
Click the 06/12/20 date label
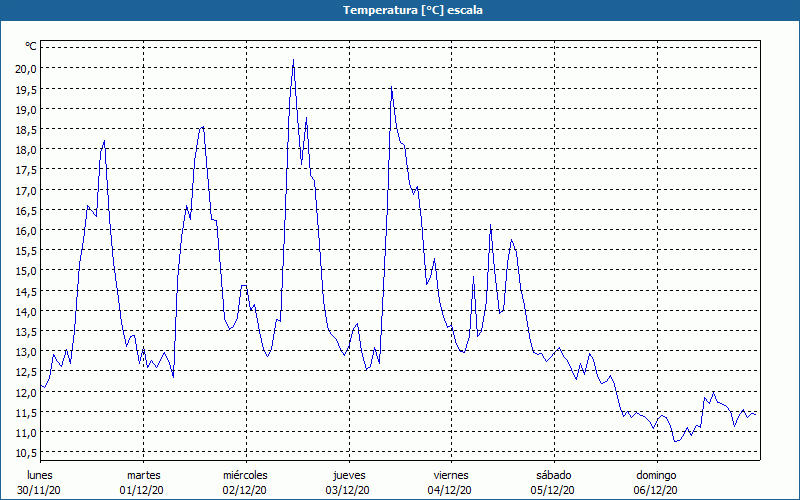click(x=656, y=490)
